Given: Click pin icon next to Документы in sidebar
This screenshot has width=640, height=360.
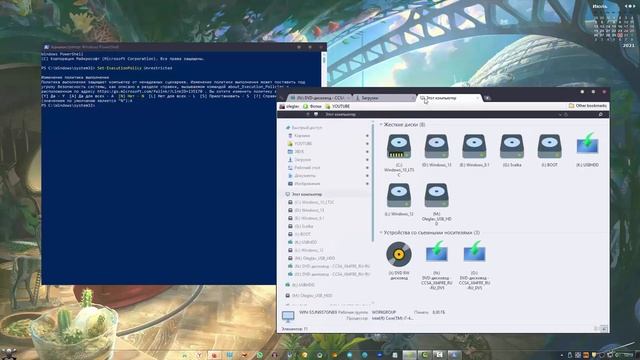Looking at the screenshot, I should tap(367, 176).
